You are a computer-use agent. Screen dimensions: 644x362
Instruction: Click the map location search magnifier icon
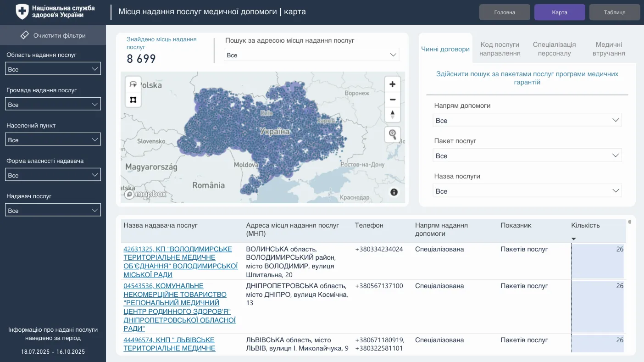(x=392, y=134)
